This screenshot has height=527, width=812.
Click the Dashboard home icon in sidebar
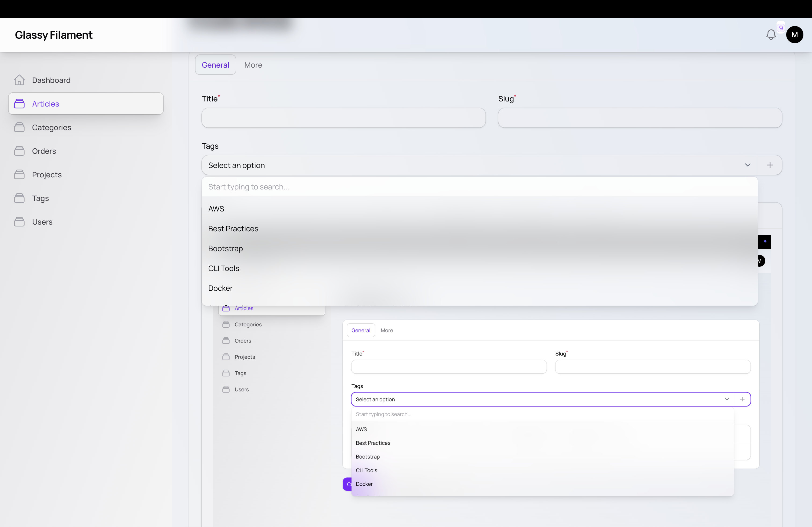[19, 80]
